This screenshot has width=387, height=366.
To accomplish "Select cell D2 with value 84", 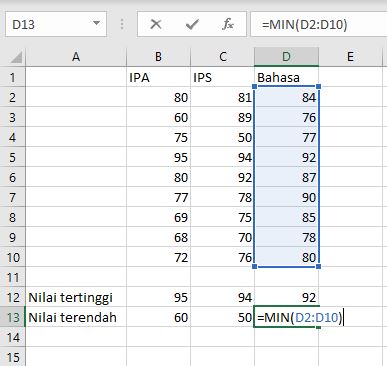I will point(286,97).
